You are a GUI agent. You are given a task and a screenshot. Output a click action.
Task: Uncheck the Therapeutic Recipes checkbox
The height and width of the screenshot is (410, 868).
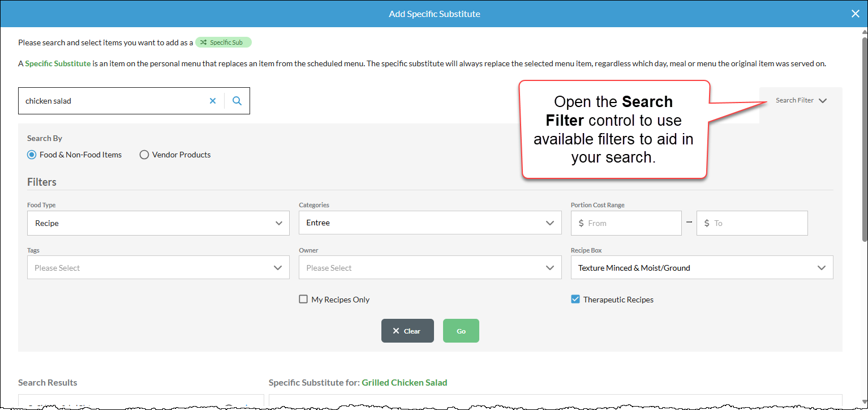pyautogui.click(x=575, y=299)
